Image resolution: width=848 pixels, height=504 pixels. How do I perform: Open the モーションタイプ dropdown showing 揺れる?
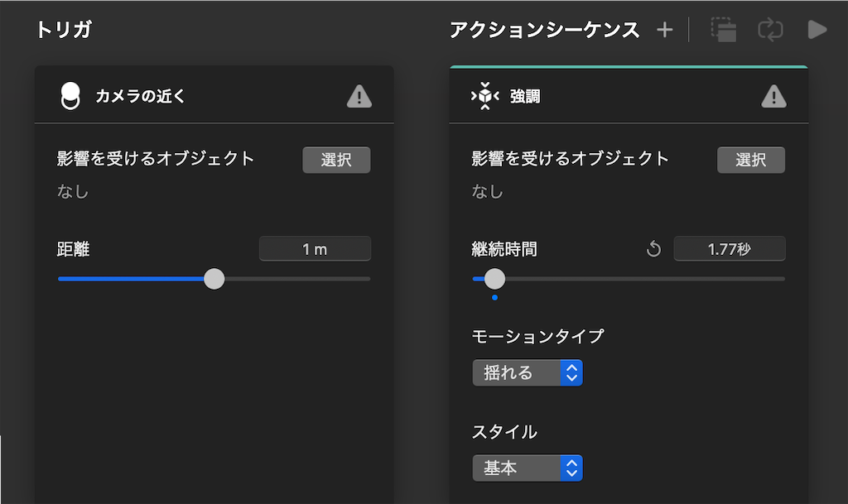tap(528, 372)
